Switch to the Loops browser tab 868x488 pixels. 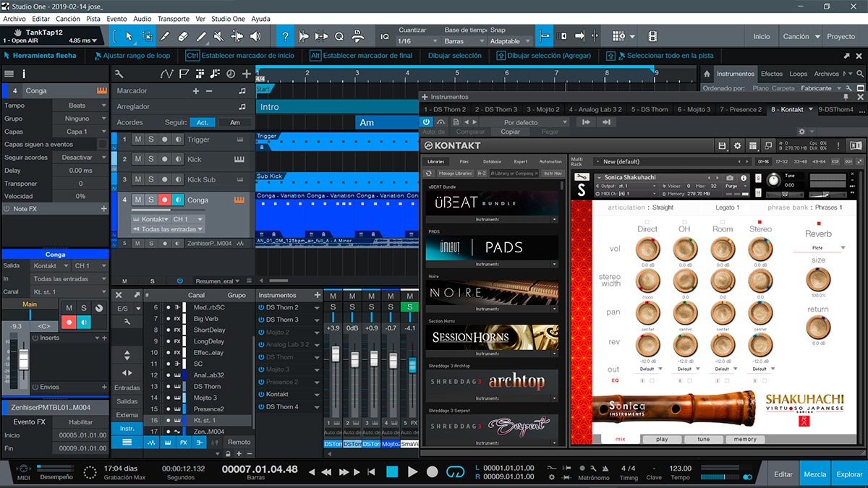[798, 74]
